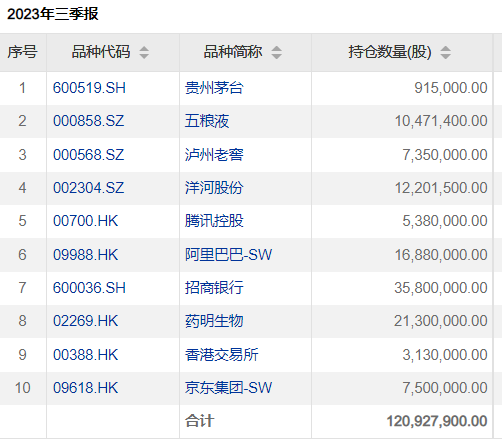The height and width of the screenshot is (447, 502).
Task: Click the 持仓数量(股) header text
Action: click(x=390, y=52)
